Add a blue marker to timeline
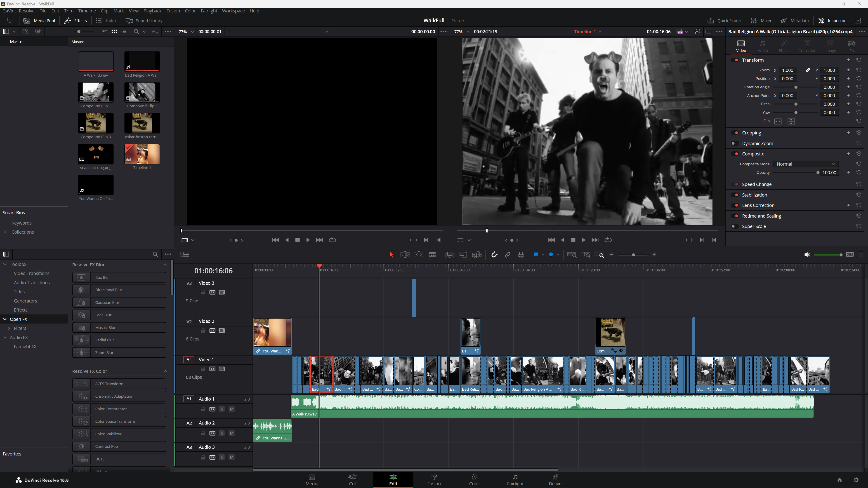The height and width of the screenshot is (488, 868). pos(551,255)
